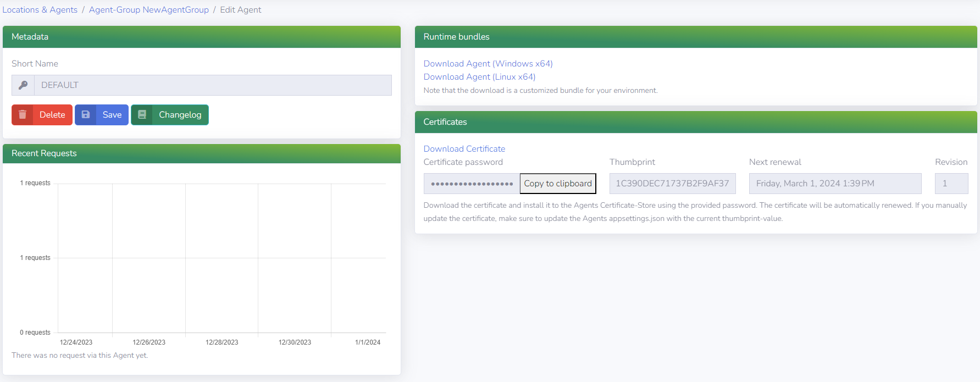Image resolution: width=980 pixels, height=382 pixels.
Task: Click the Download Certificate link
Action: click(x=464, y=149)
